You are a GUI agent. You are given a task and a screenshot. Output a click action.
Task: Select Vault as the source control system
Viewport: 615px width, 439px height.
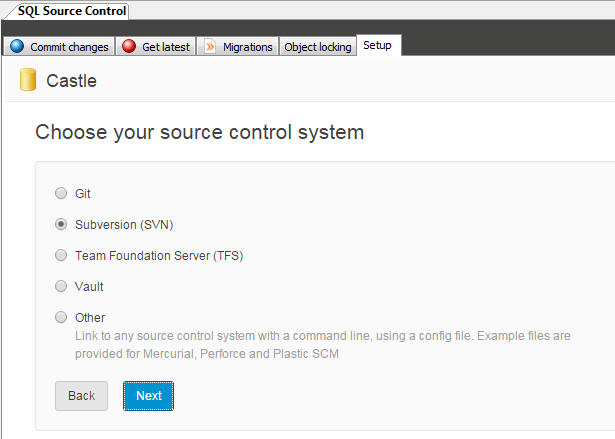coord(62,287)
